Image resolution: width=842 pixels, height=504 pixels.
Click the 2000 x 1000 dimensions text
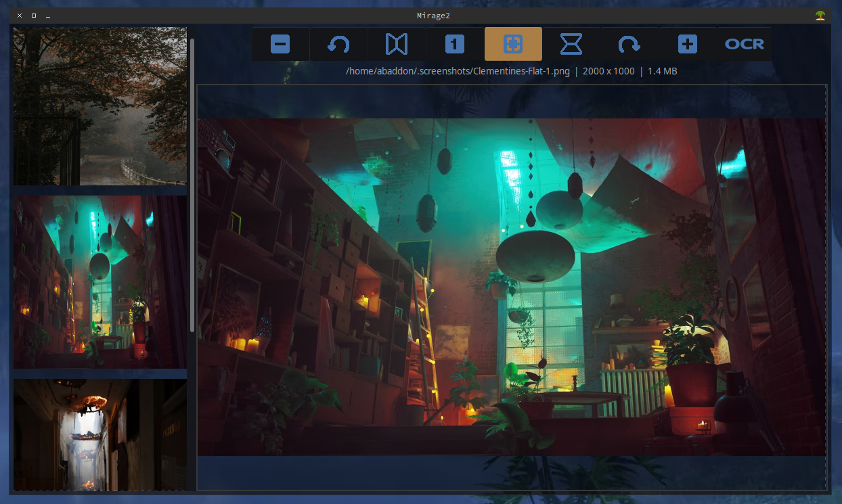(608, 71)
